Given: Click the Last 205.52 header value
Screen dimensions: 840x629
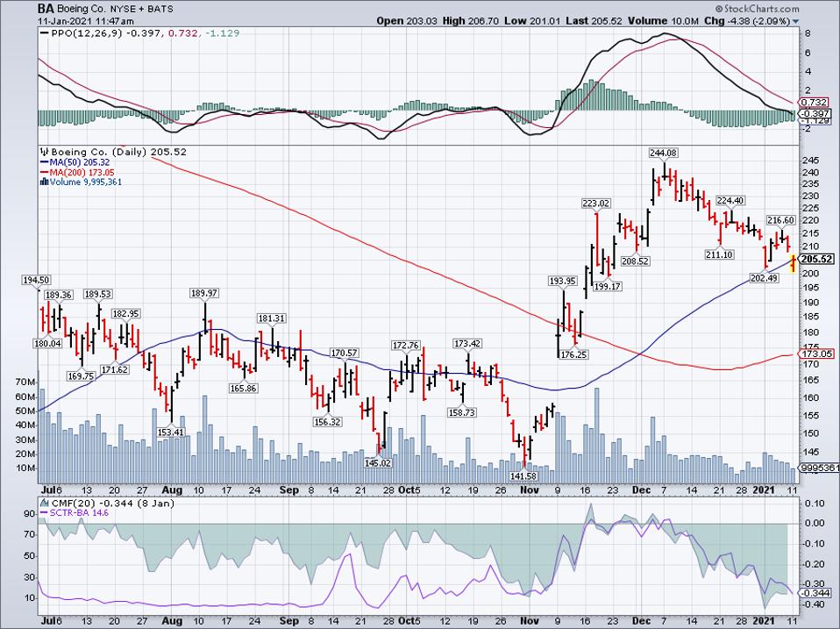Looking at the screenshot, I should click(594, 21).
